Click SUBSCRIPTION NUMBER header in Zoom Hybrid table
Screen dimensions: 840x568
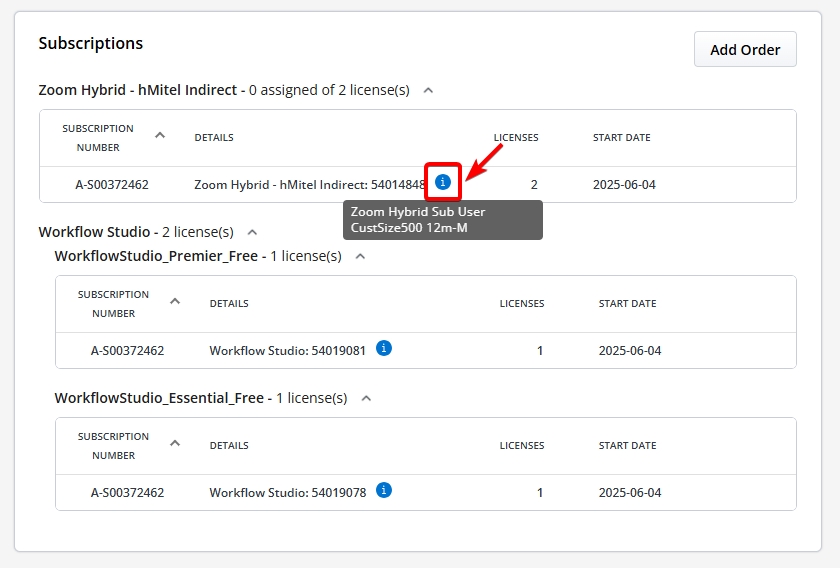(x=98, y=138)
